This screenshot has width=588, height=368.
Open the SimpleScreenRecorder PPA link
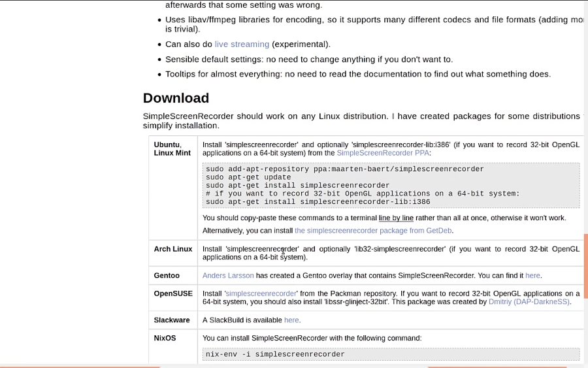pos(383,153)
